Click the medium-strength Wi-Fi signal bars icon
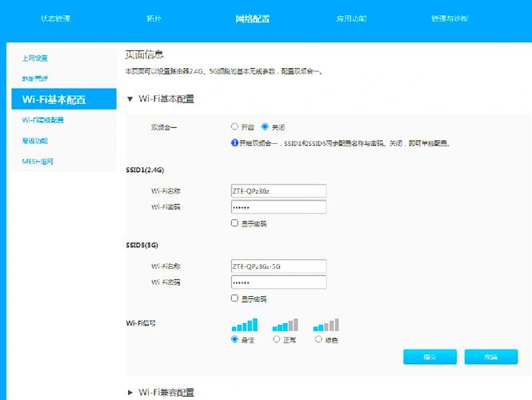 [x=286, y=324]
